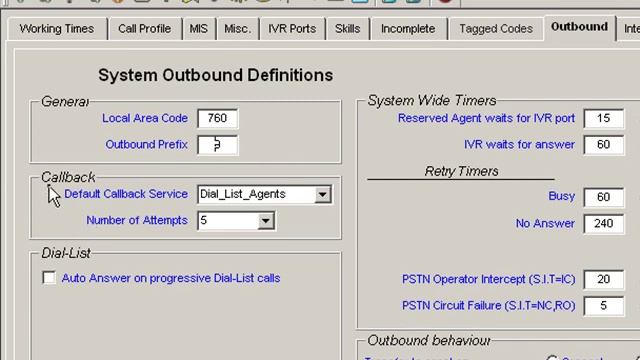Click the "Outbound Prefix" label
This screenshot has width=640, height=360.
147,144
